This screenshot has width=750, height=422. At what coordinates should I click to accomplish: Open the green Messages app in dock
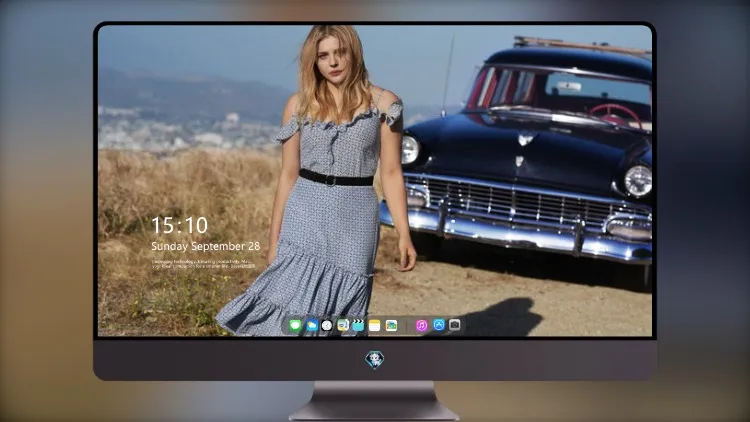pos(295,326)
